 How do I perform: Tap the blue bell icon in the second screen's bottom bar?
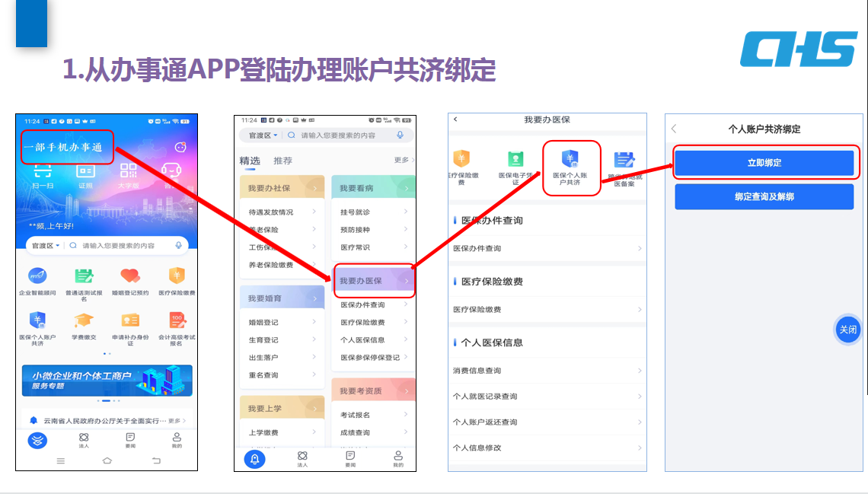(254, 459)
